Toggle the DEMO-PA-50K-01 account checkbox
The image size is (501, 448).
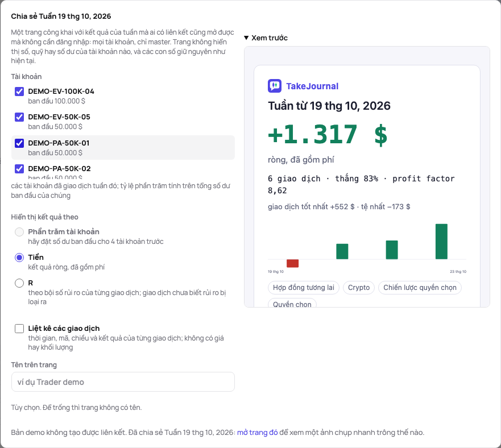click(19, 143)
